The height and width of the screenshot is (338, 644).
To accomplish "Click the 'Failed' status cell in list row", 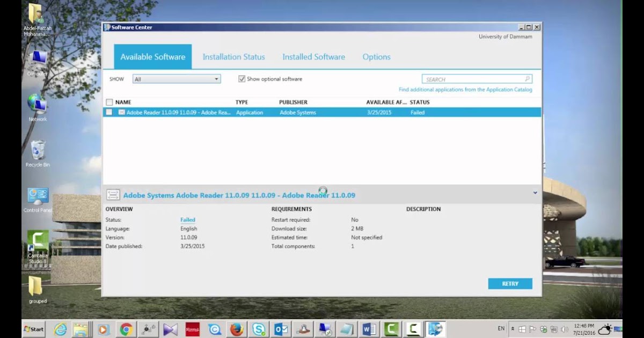I will point(418,113).
